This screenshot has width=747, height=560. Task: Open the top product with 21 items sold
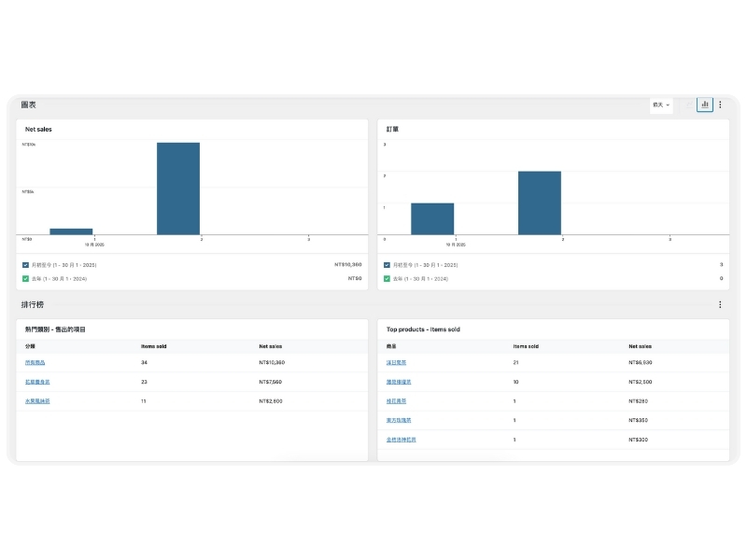[396, 362]
